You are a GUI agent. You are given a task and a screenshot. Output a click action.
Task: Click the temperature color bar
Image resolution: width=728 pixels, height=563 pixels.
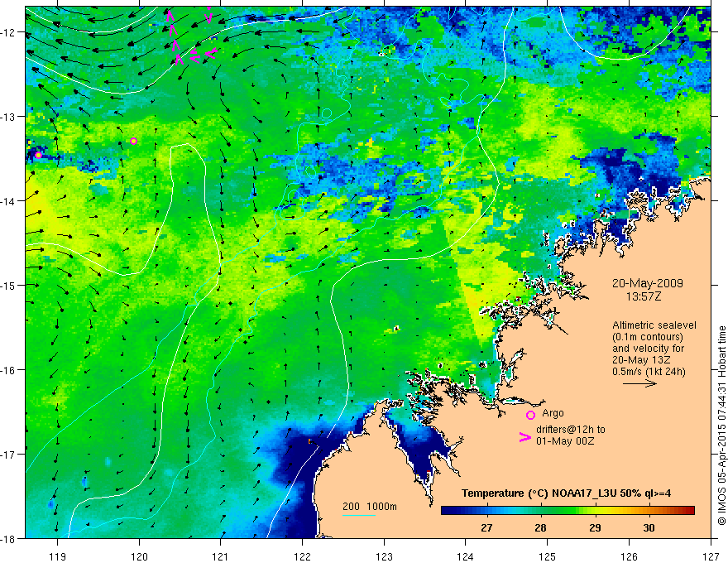(x=568, y=511)
